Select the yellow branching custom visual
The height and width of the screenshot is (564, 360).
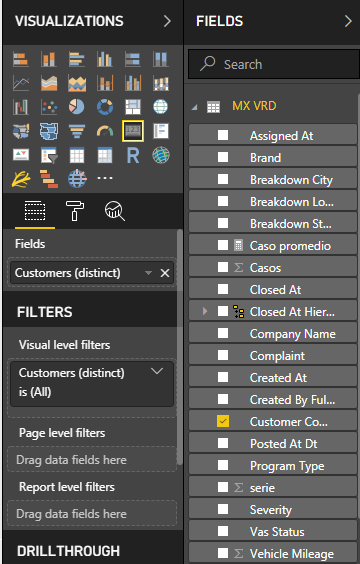coord(20,179)
